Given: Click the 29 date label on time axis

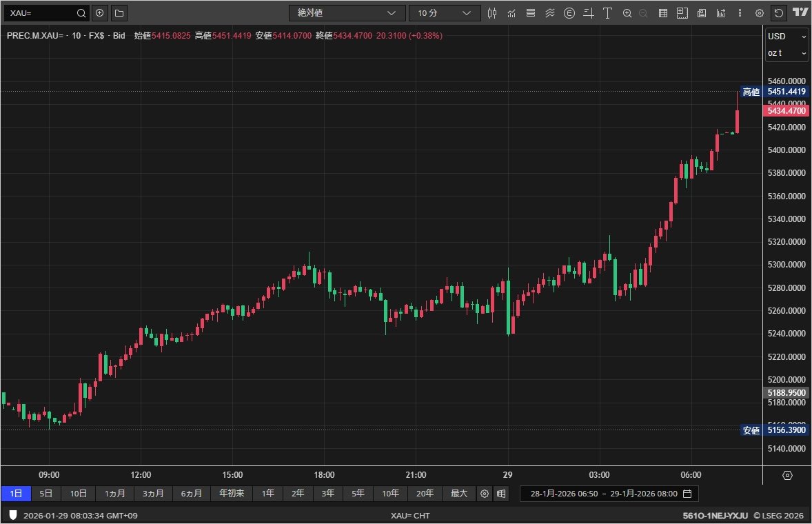Looking at the screenshot, I should (x=507, y=475).
